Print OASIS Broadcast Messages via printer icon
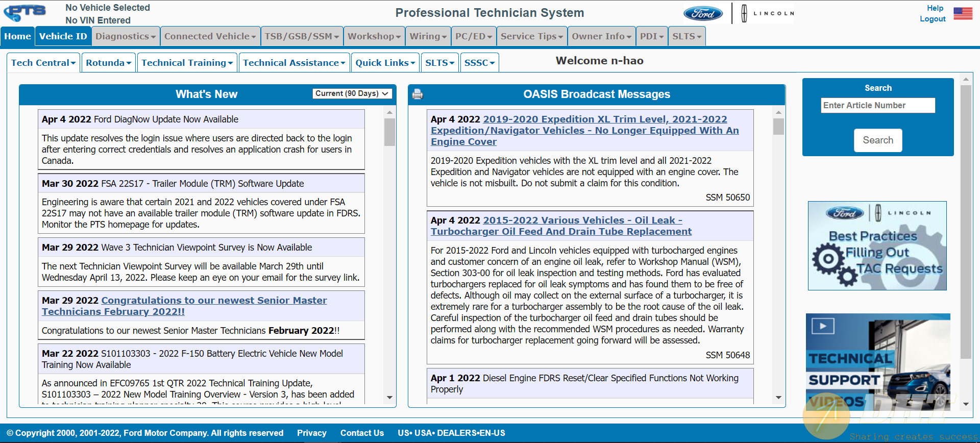 point(418,94)
